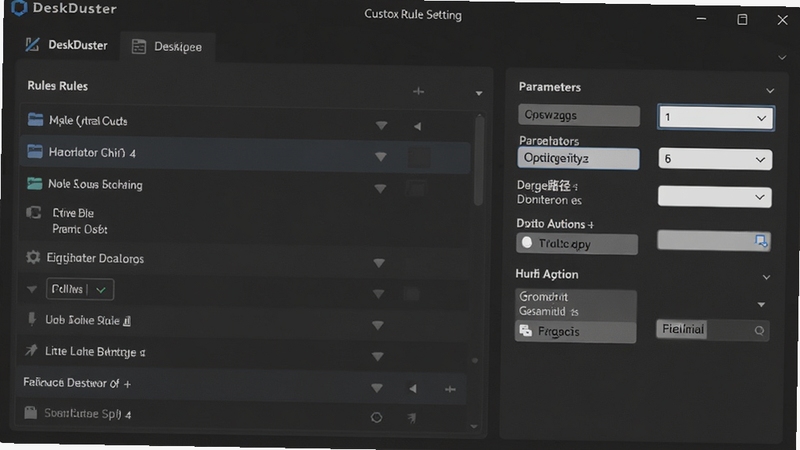Screen dimensions: 800x450
Task: Click the left arrow in Male Cuds row
Action: coord(417,126)
